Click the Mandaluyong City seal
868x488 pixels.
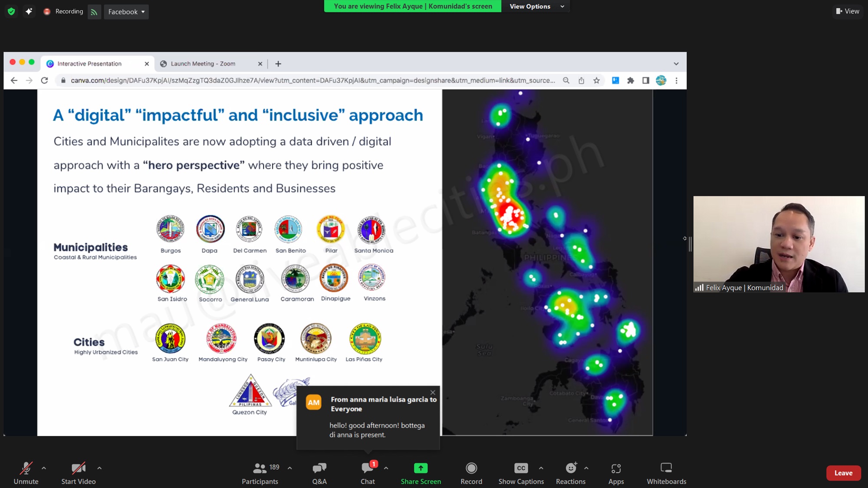point(221,339)
